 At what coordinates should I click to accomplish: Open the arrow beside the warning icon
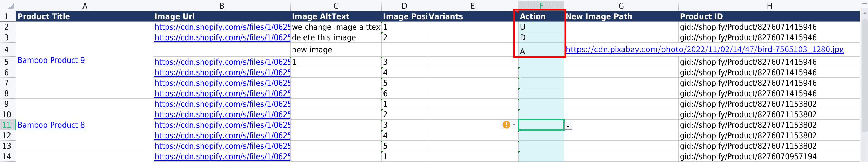(514, 125)
